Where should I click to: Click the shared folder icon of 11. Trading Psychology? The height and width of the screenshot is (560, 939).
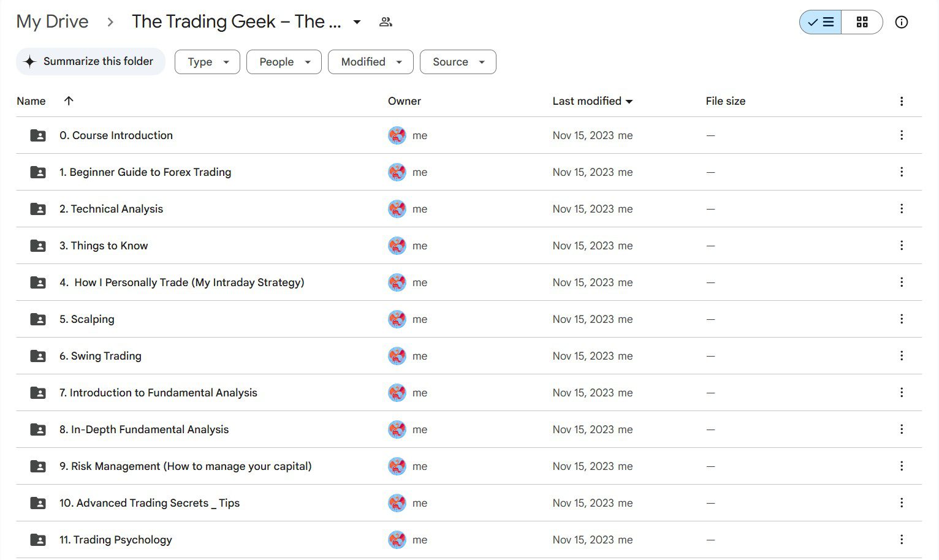coord(38,540)
